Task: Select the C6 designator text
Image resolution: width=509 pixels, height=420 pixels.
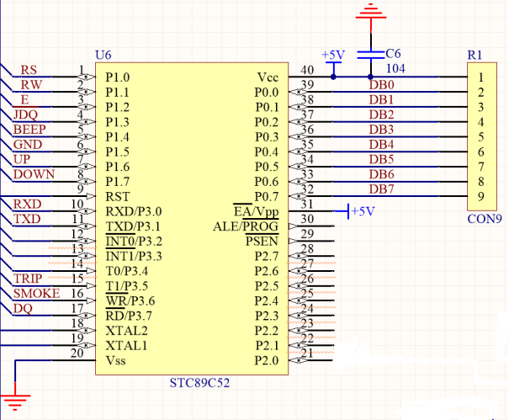Action: (x=393, y=54)
